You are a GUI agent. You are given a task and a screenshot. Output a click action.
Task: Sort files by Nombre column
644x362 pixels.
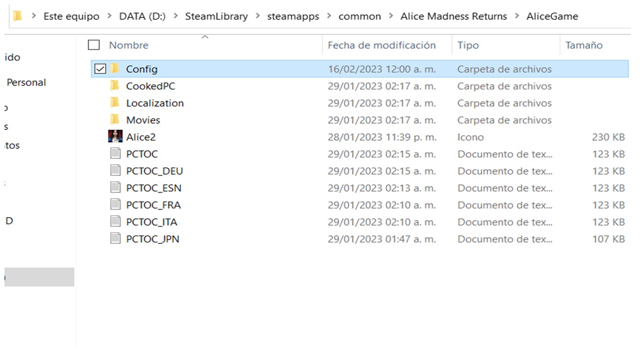pyautogui.click(x=129, y=45)
